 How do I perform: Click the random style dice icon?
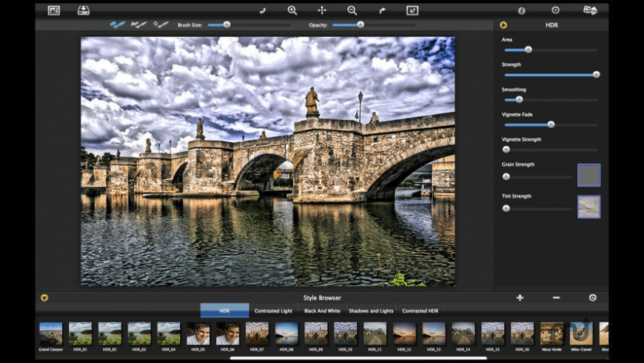(x=590, y=10)
